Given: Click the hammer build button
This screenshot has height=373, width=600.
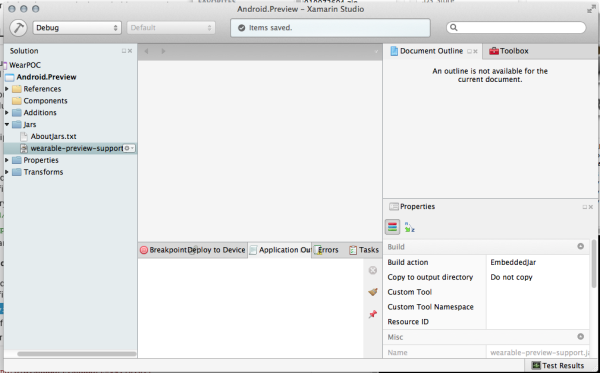Looking at the screenshot, I should pyautogui.click(x=18, y=28).
